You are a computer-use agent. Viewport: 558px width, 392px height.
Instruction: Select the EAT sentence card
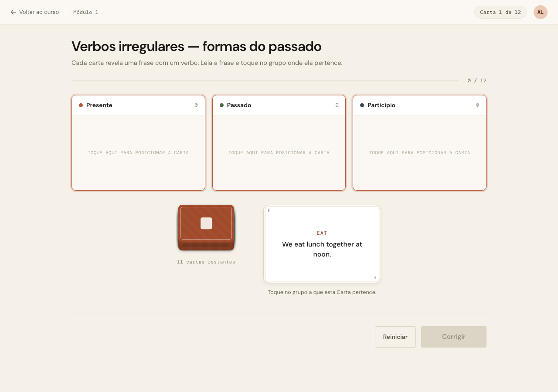pos(322,244)
